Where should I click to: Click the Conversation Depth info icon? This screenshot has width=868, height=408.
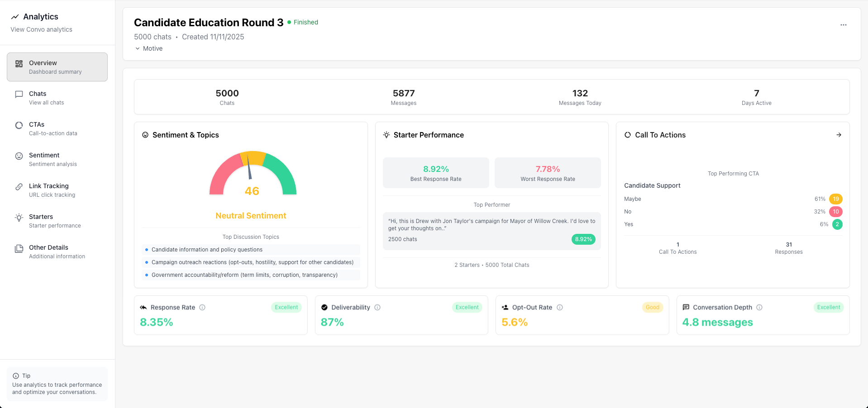pyautogui.click(x=759, y=308)
